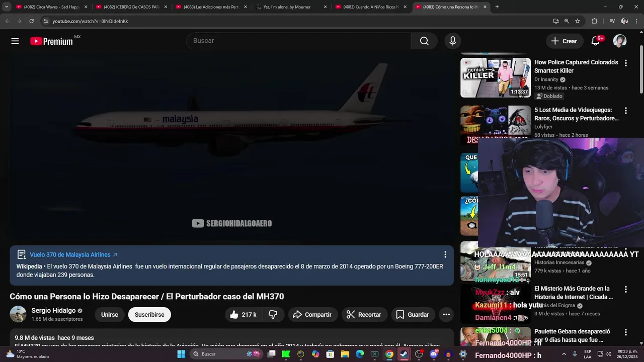
Task: Open the Windows Start menu
Action: [x=181, y=354]
